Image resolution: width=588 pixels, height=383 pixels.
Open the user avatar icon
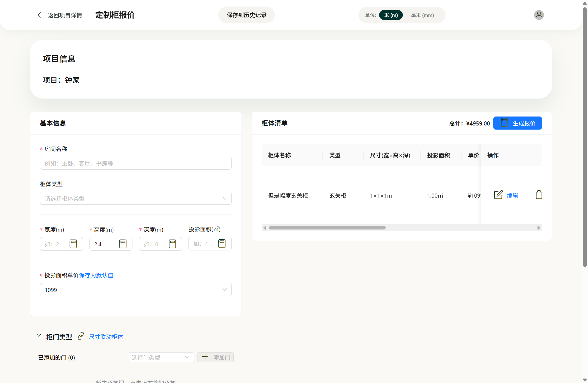click(x=539, y=15)
